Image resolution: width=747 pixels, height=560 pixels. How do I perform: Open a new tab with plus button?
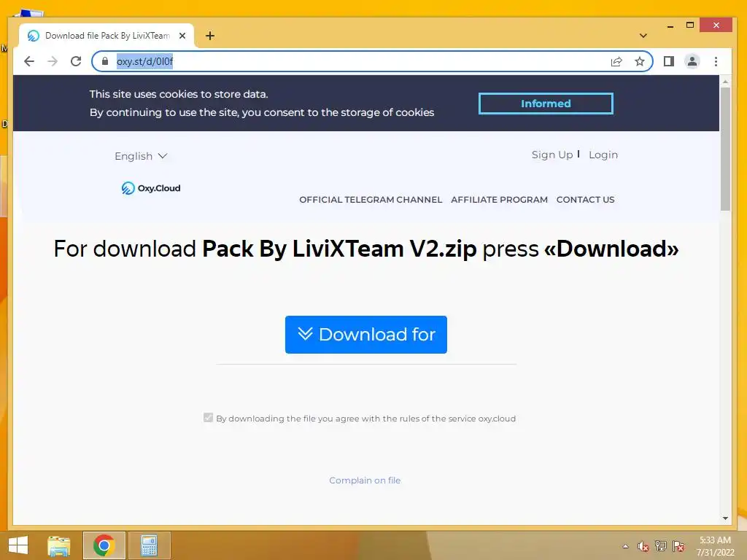click(x=210, y=36)
